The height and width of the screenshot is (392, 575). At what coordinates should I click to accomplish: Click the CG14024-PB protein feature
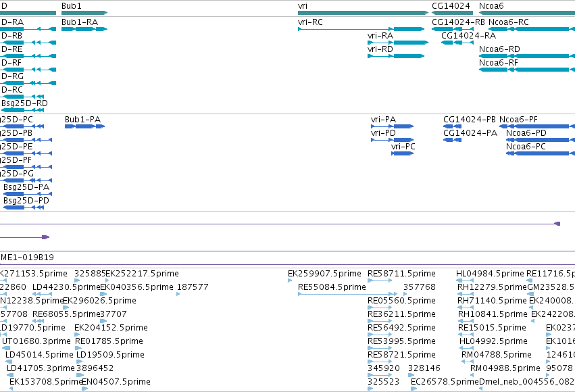coord(452,126)
